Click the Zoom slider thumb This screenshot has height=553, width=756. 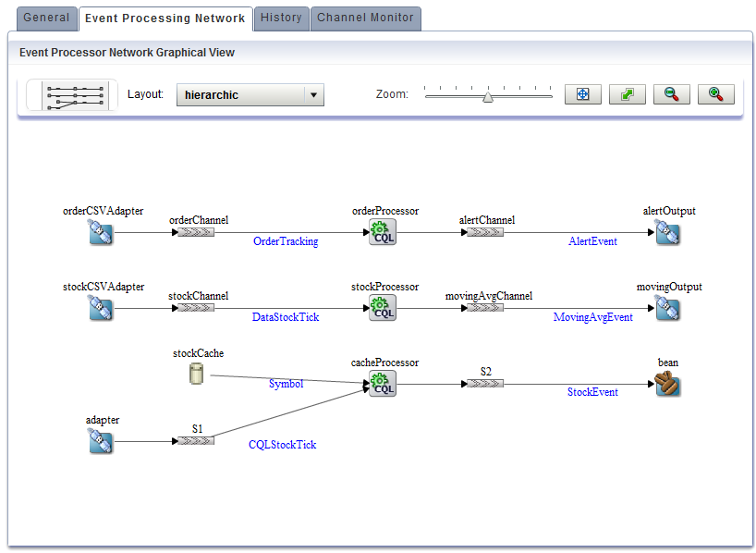pos(488,97)
